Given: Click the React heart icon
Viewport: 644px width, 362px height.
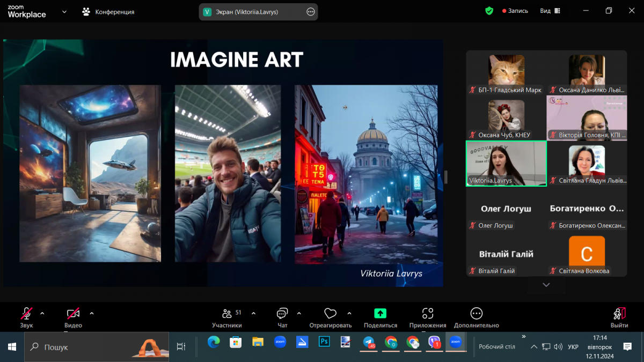Looking at the screenshot, I should point(330,314).
